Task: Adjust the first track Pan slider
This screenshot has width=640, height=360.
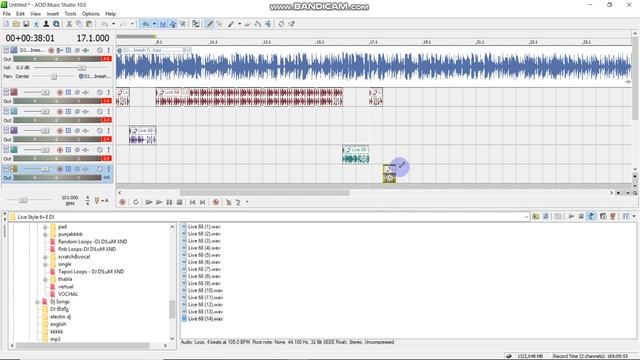Action: tap(54, 76)
